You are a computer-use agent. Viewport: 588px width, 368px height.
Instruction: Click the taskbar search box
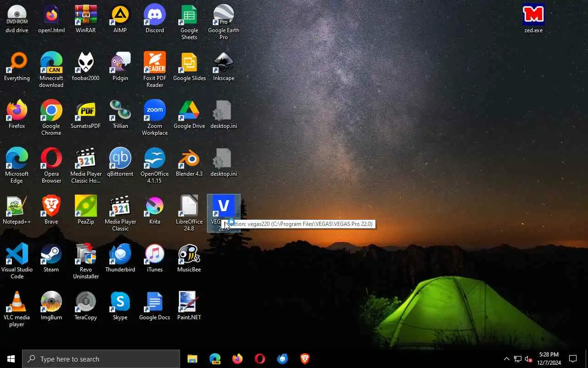101,359
